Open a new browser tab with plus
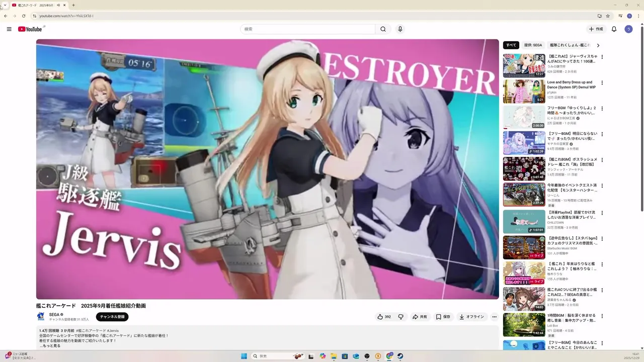Screen dimensions: 644x362 (73, 5)
